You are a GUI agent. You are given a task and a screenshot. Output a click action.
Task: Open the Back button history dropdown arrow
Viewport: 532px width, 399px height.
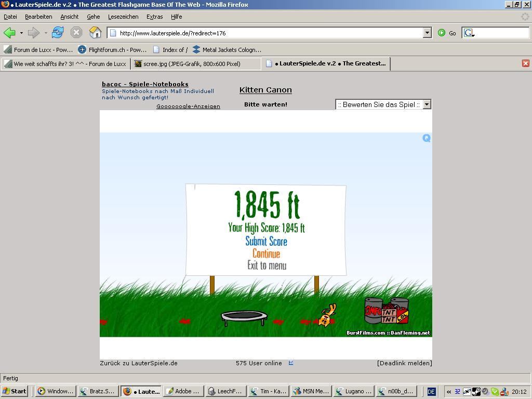pyautogui.click(x=21, y=33)
